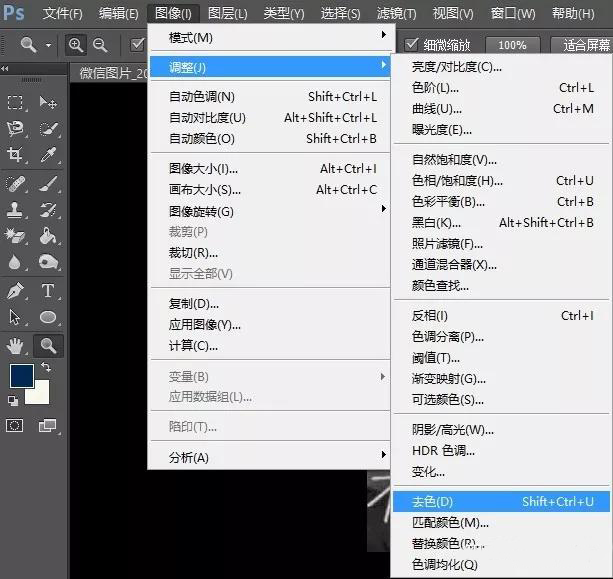Click the 100% zoom button
The width and height of the screenshot is (613, 579).
click(x=512, y=45)
